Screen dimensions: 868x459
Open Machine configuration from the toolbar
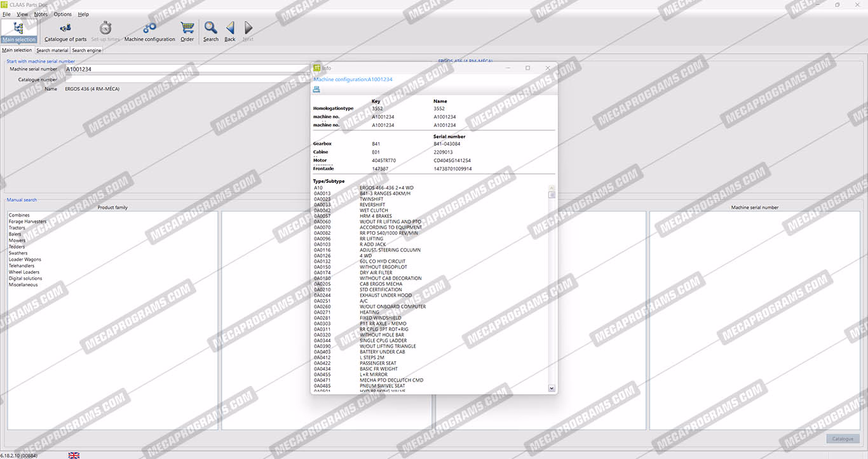coord(149,30)
